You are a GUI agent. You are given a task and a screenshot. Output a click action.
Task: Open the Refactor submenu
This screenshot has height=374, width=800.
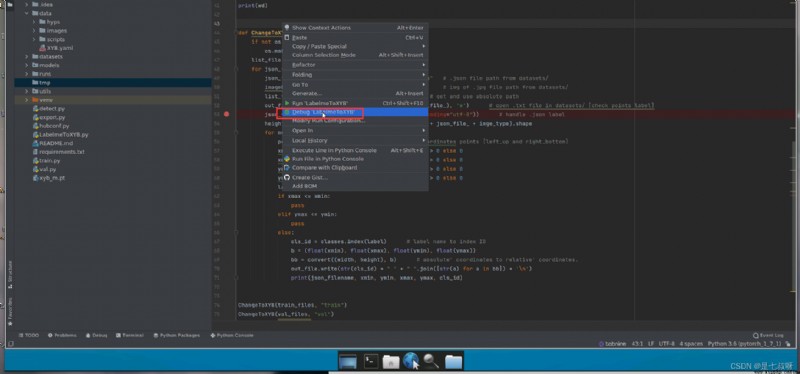pos(355,65)
